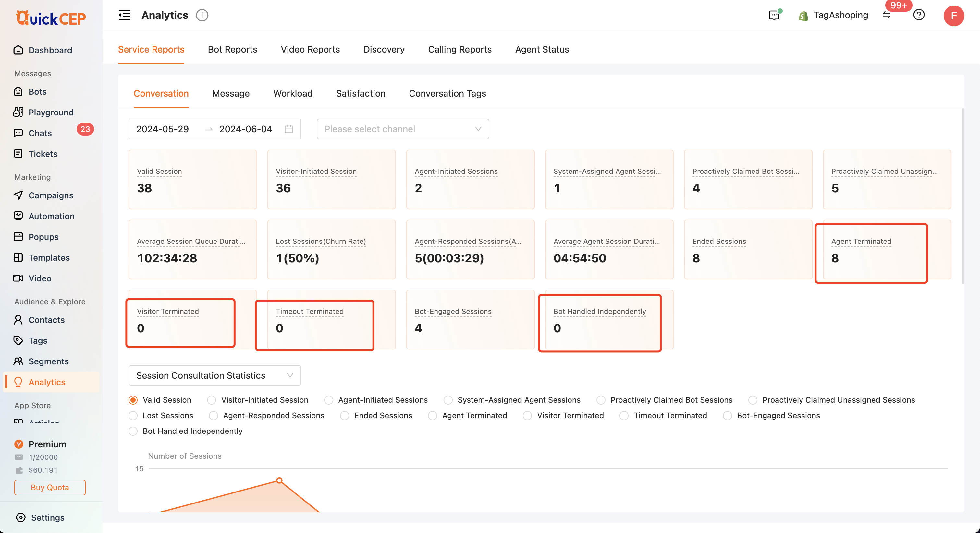Click the Shopify store icon

click(803, 16)
